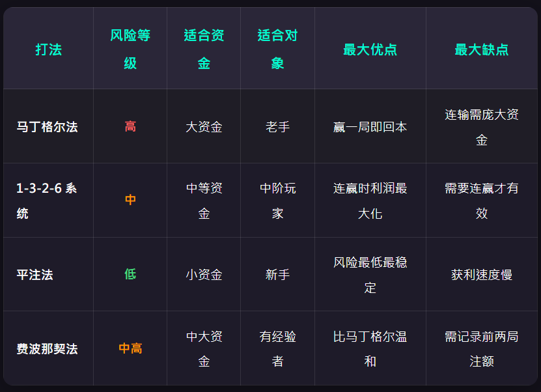Click the 适合对象 header cell
The height and width of the screenshot is (392, 541).
pos(277,49)
